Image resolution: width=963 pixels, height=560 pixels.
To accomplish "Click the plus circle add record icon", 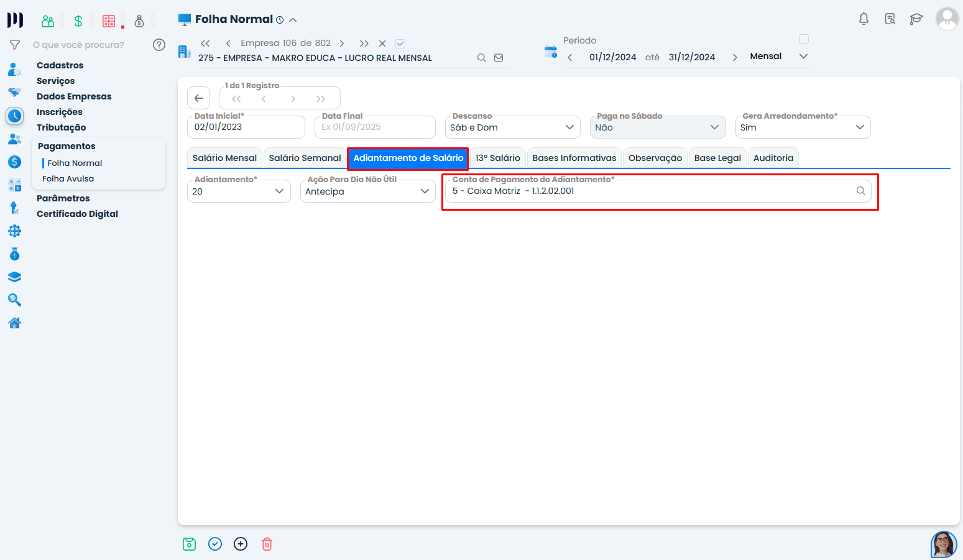I will tap(241, 544).
